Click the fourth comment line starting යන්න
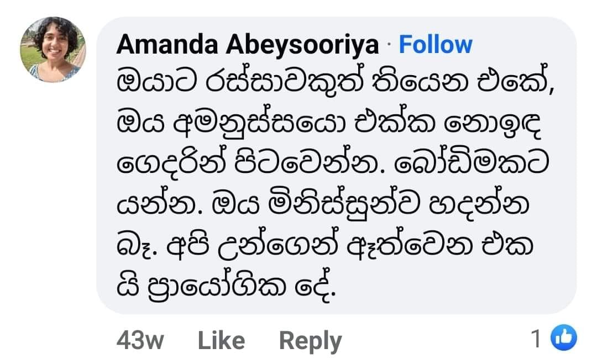This screenshot has width=597, height=364. (323, 204)
